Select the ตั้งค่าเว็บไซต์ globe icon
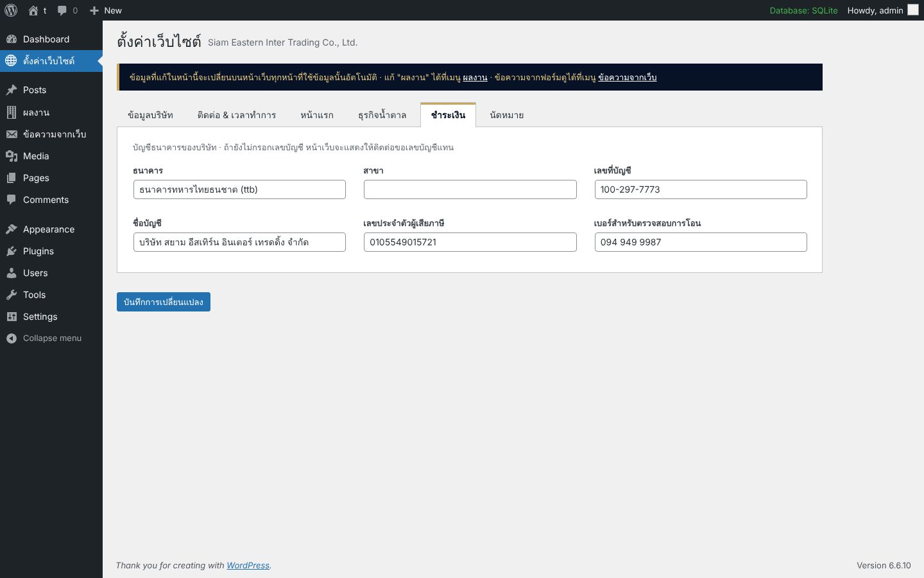Viewport: 924px width, 578px height. pos(11,60)
